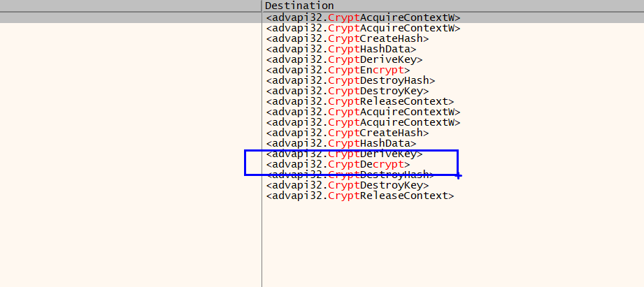Screen dimensions: 644x287
Task: Click the first CryptReleaseContext entry
Action: 359,101
